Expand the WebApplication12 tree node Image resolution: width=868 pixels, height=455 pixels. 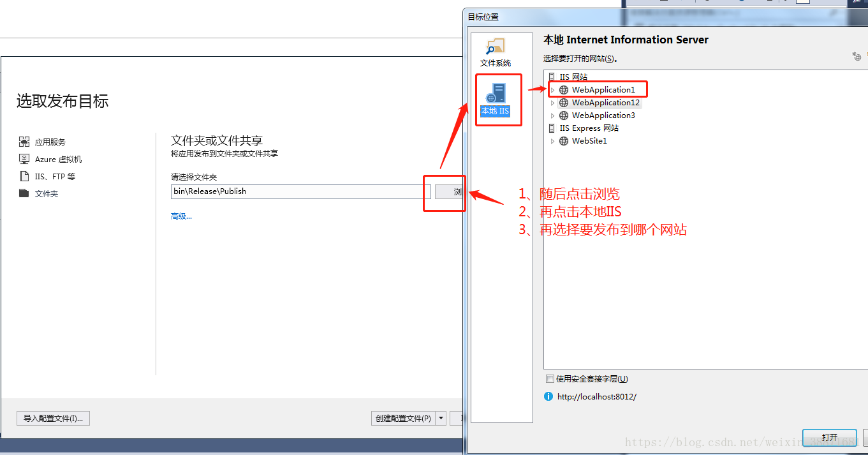[x=553, y=103]
